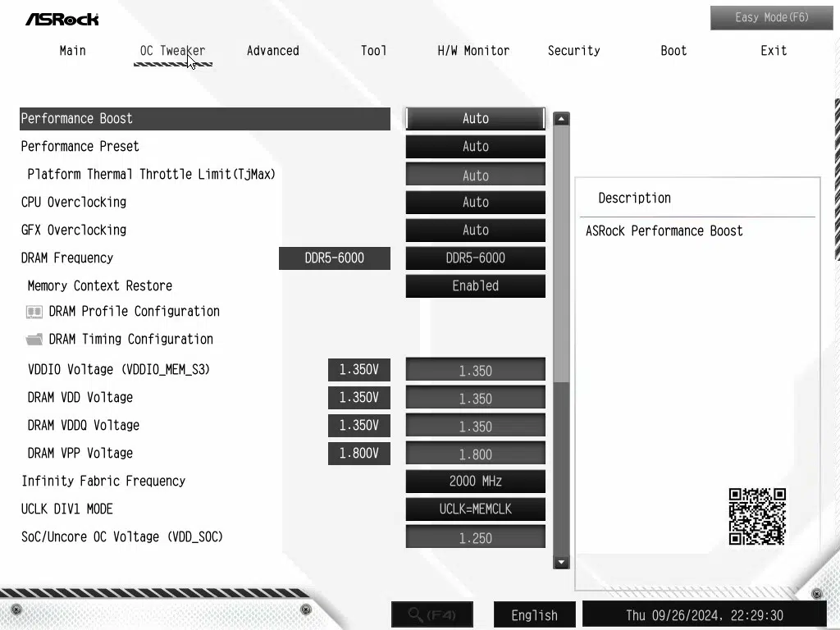Open DRAM Profile Configuration memory icon
Viewport: 840px width, 630px height.
[x=34, y=312]
